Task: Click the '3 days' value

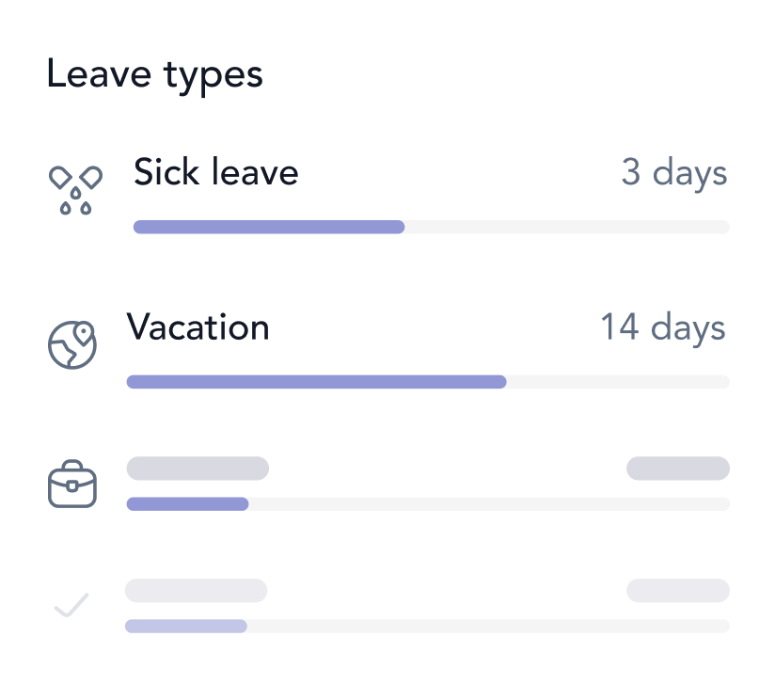Action: (x=674, y=173)
